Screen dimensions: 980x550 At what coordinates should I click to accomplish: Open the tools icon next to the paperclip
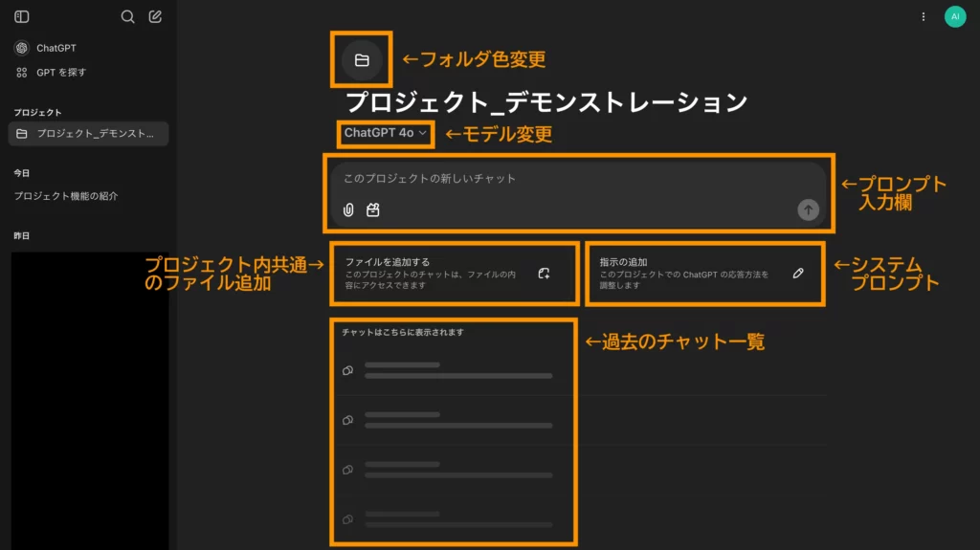pyautogui.click(x=373, y=210)
